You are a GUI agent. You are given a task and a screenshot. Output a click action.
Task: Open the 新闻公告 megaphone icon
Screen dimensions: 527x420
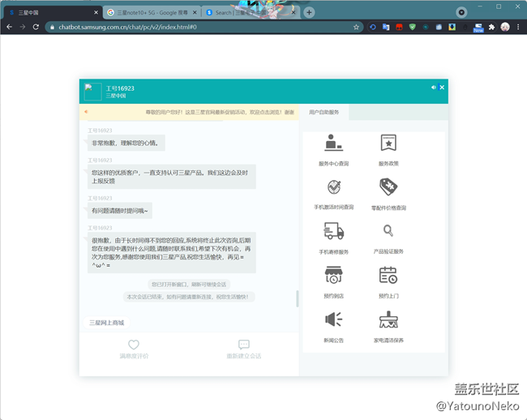tap(333, 319)
